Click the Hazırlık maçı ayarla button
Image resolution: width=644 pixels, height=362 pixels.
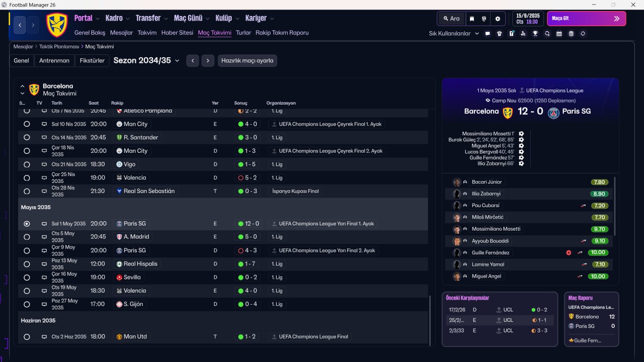(x=248, y=61)
